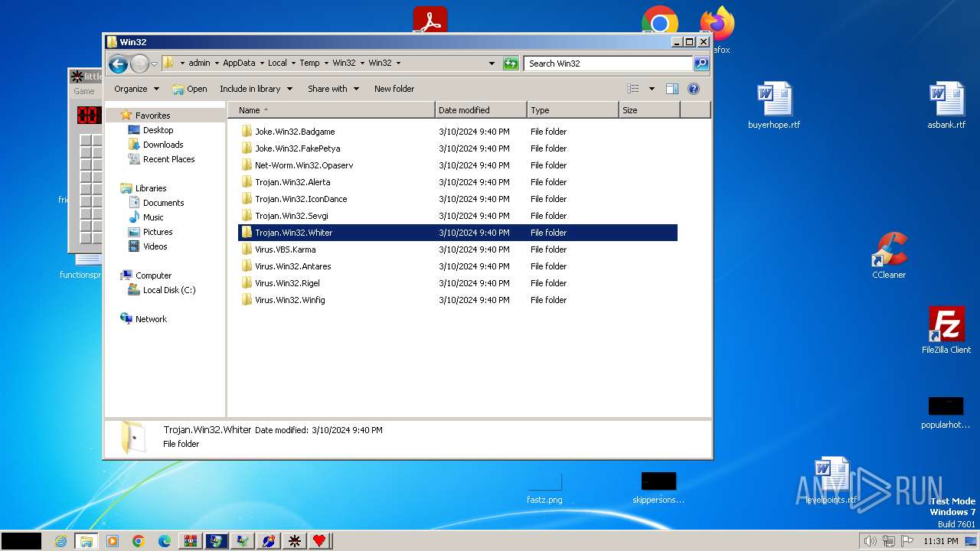This screenshot has height=551, width=980.
Task: Select the Virus.VBS.Karma folder
Action: [458, 249]
